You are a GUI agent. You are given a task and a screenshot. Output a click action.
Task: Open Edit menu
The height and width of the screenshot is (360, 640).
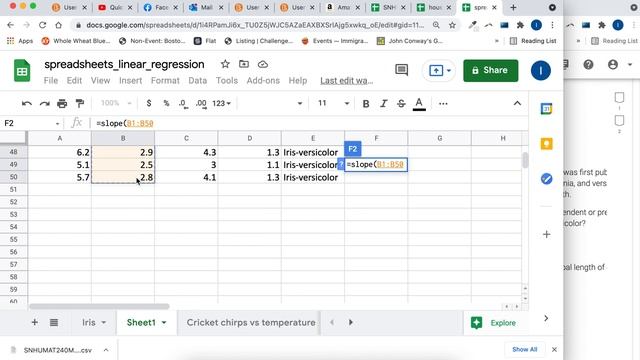[74, 80]
